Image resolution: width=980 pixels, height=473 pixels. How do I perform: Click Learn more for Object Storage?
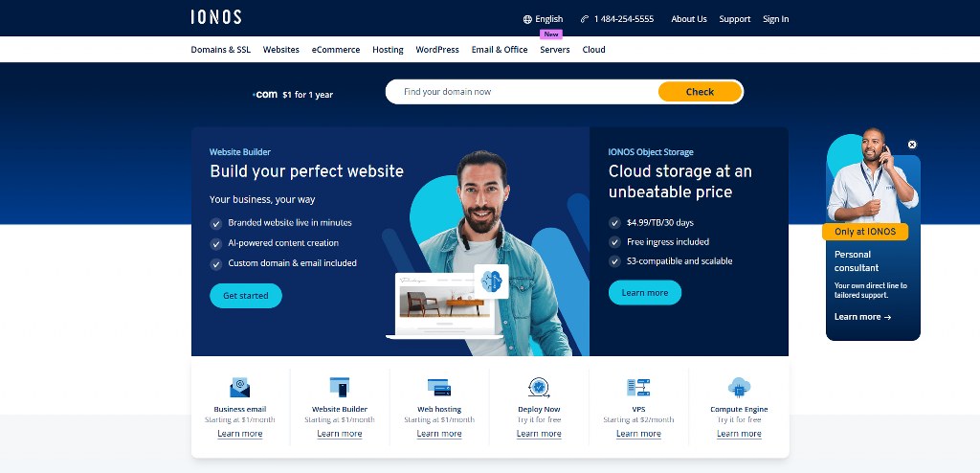click(x=644, y=293)
